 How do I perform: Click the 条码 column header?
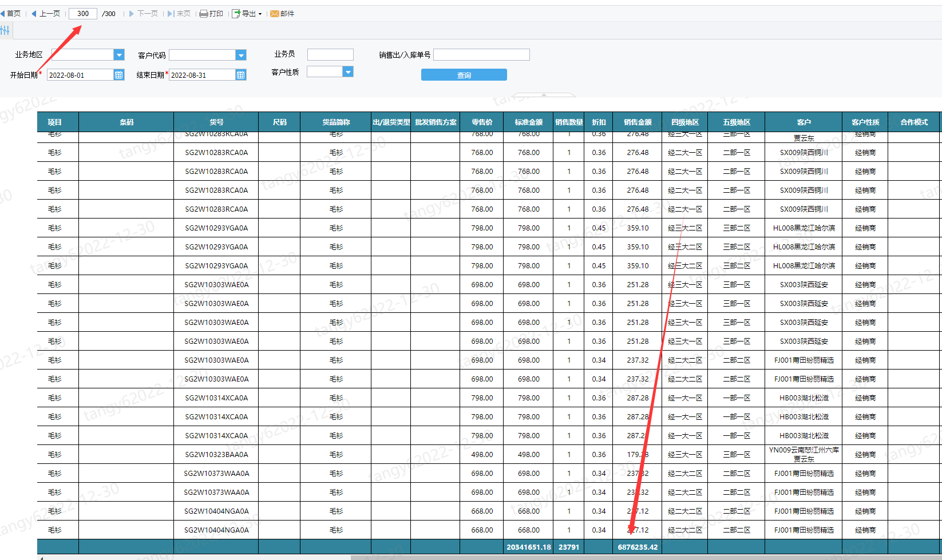126,122
